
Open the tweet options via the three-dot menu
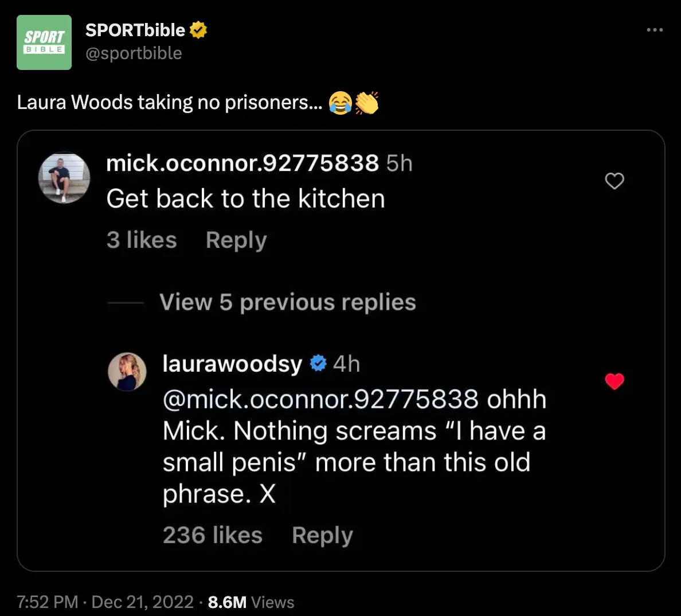point(655,29)
